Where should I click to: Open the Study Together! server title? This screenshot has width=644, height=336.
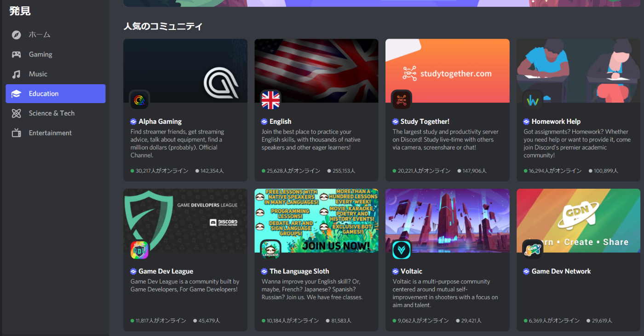coord(425,122)
